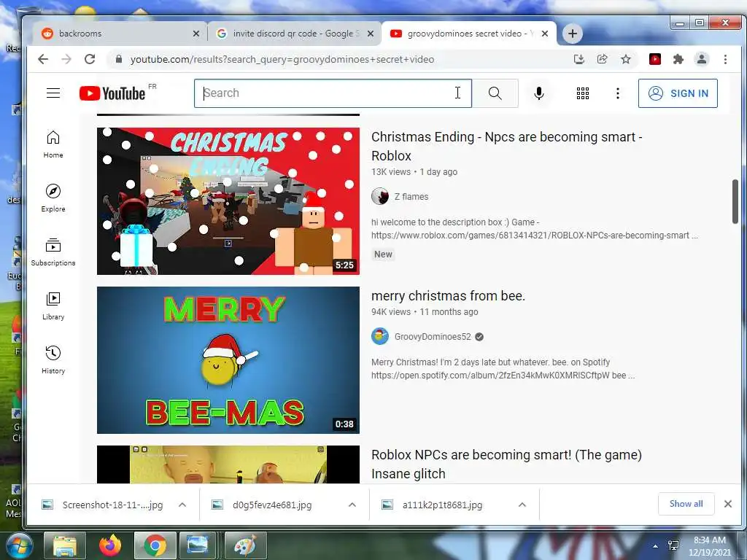Open Explore in YouTube sidebar

53,198
